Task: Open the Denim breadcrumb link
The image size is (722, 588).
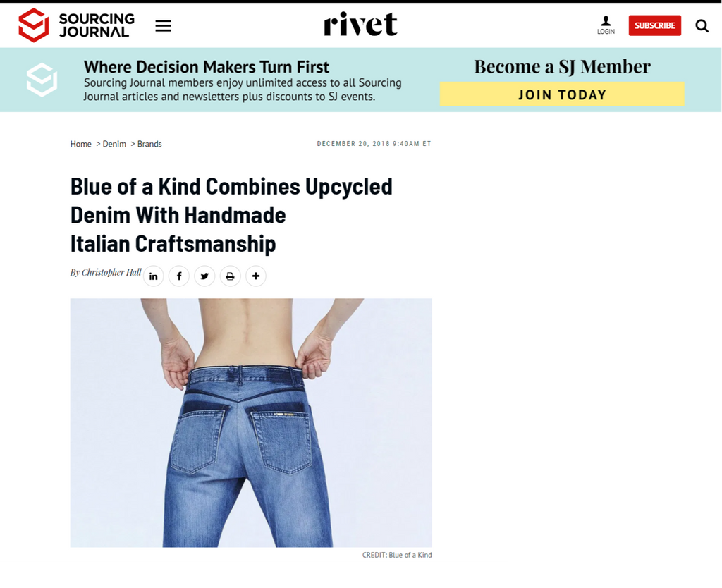Action: (114, 144)
